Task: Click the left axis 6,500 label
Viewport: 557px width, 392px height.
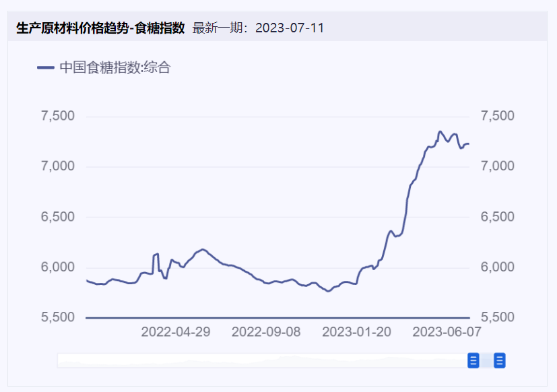Action: pyautogui.click(x=58, y=217)
